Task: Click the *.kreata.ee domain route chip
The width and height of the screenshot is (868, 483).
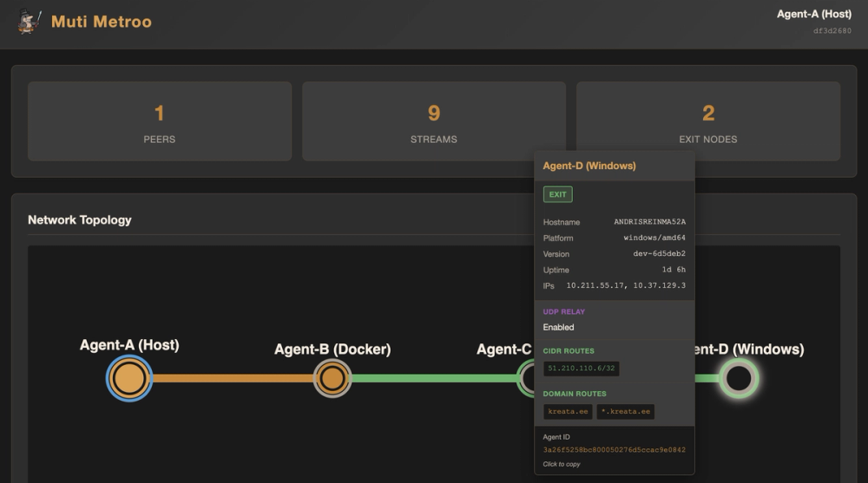Action: [x=626, y=412]
